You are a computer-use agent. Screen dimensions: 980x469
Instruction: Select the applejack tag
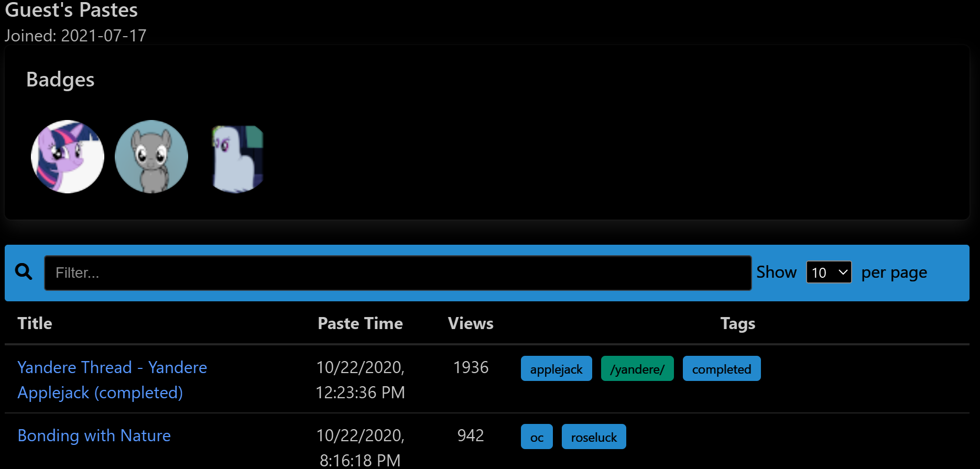pos(556,369)
